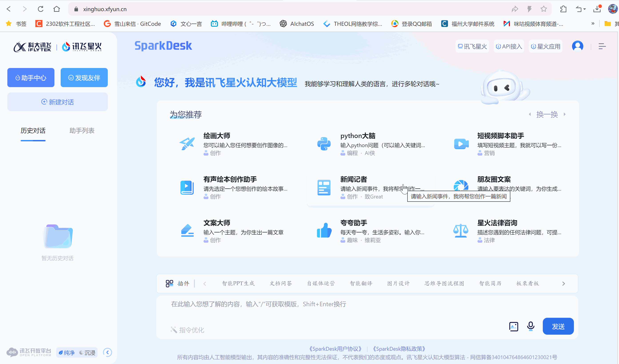
Task: Choose the 板栗看板 plugin
Action: [x=528, y=283]
